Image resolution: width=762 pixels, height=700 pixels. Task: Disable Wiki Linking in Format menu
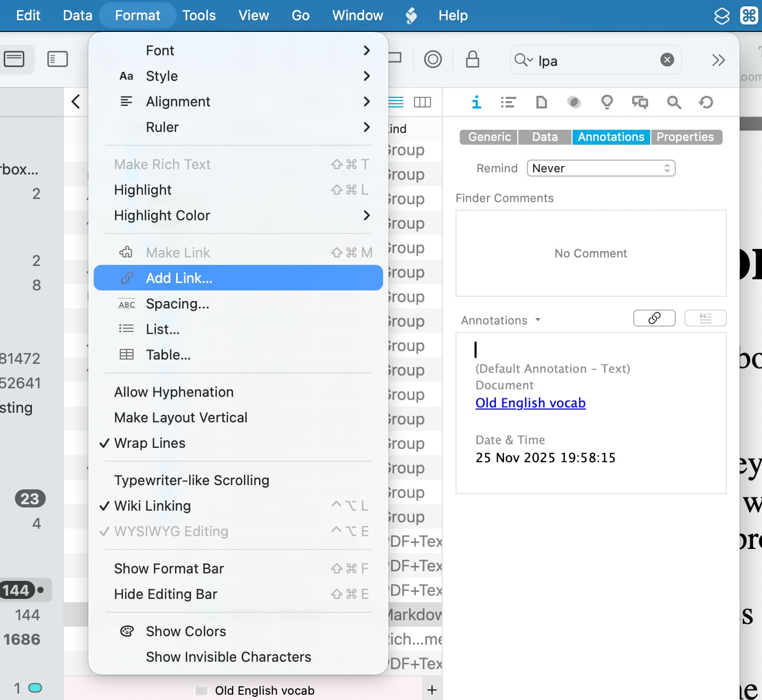152,506
